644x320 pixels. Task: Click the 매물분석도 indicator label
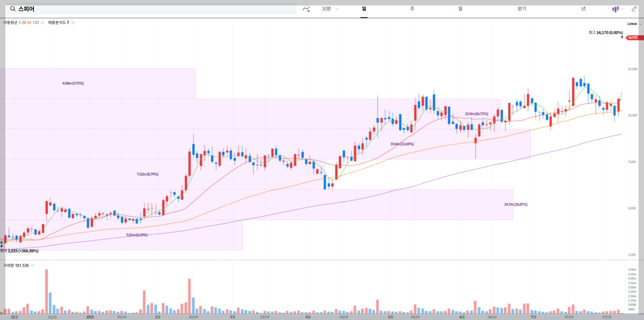coord(57,22)
